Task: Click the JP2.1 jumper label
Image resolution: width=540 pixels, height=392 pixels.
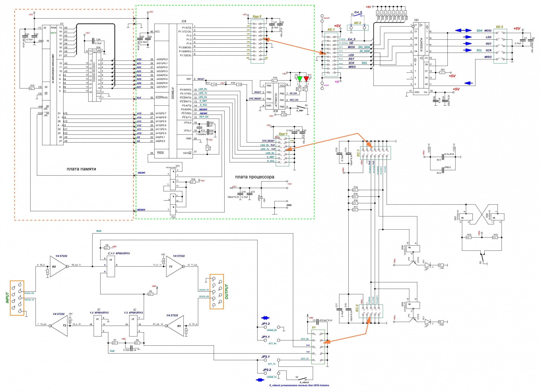Action: point(266,356)
